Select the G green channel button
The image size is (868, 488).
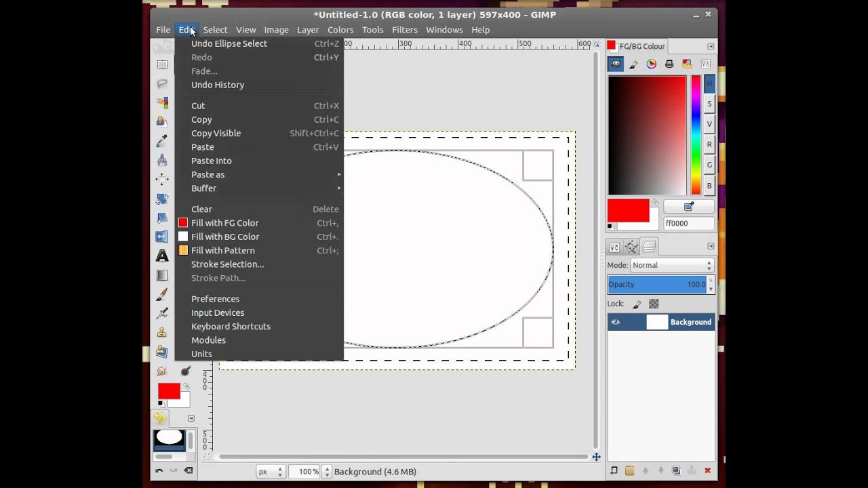pos(709,165)
